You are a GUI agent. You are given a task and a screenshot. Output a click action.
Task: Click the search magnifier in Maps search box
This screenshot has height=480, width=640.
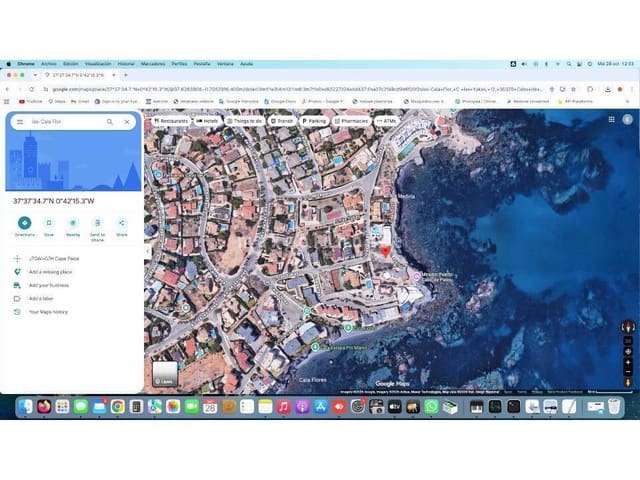pos(109,122)
